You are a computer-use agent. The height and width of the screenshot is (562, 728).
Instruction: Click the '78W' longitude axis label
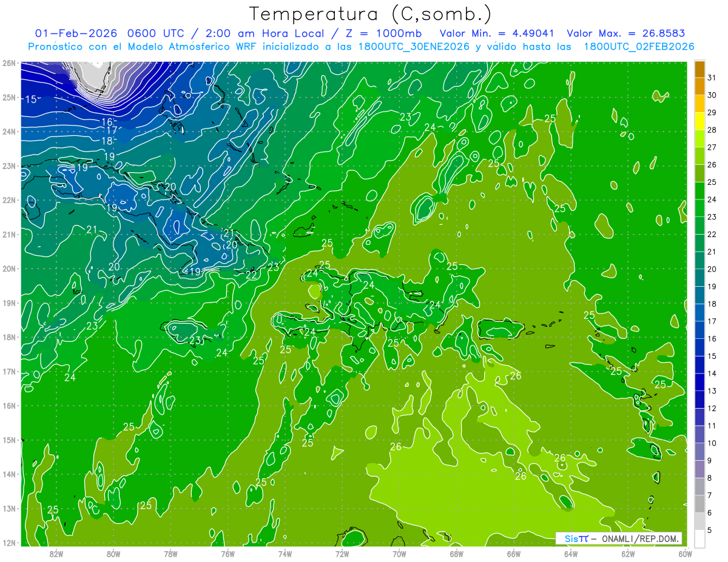(x=170, y=553)
